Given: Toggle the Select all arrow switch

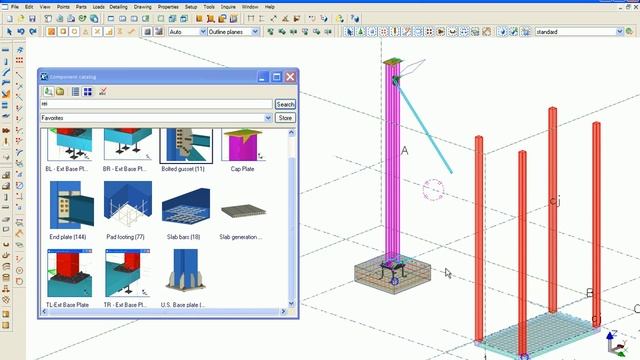Looking at the screenshot, I should coord(349,31).
